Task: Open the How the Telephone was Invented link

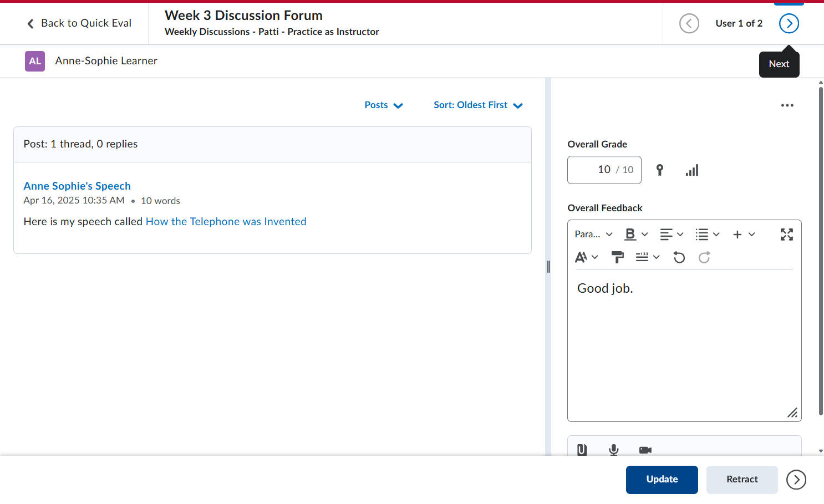Action: point(226,222)
